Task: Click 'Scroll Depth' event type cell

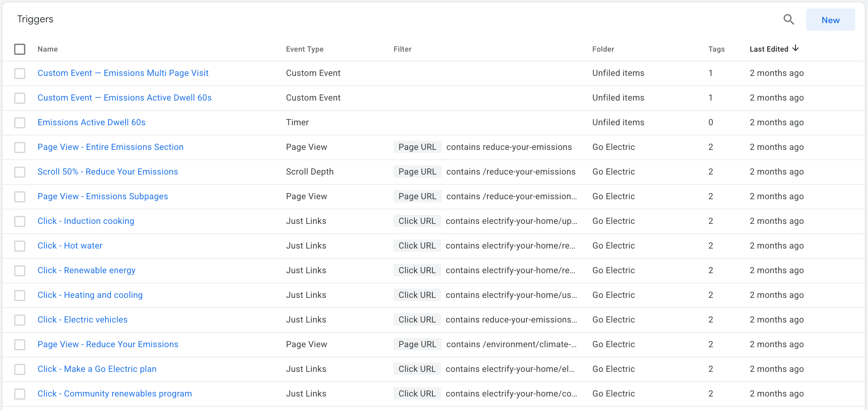Action: [310, 171]
